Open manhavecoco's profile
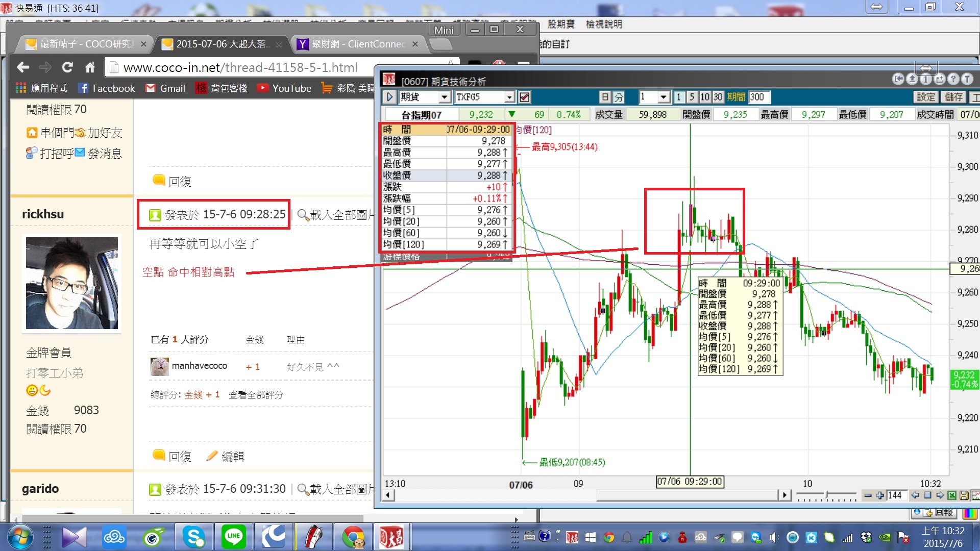 click(199, 366)
